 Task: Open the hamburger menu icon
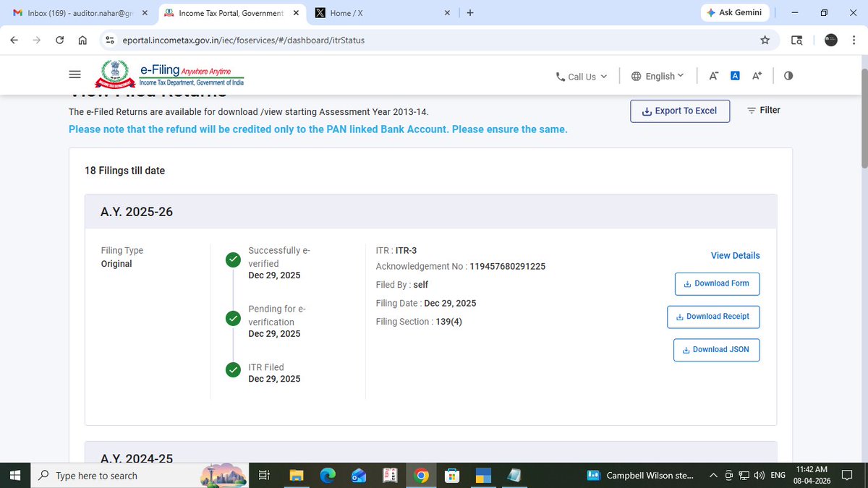[75, 74]
